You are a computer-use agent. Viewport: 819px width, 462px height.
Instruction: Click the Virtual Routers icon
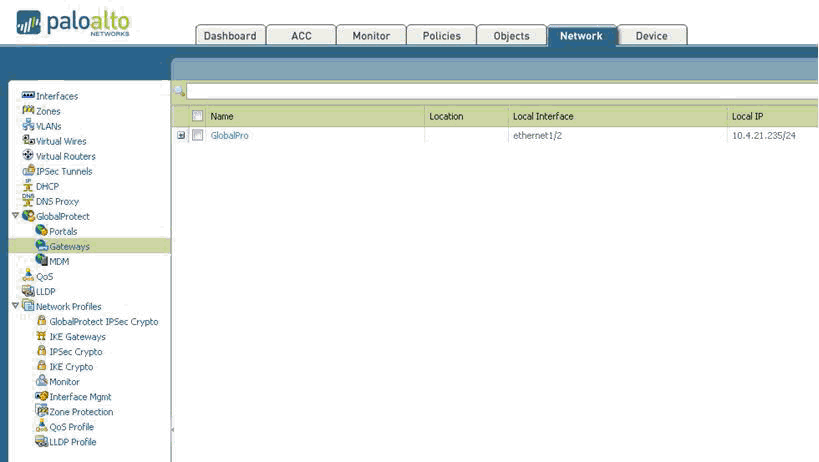(28, 156)
